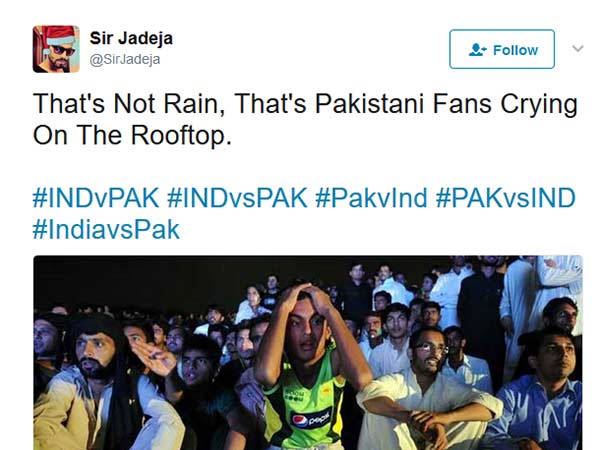Click the tweet text about rain
600x450 pixels.
(305, 119)
